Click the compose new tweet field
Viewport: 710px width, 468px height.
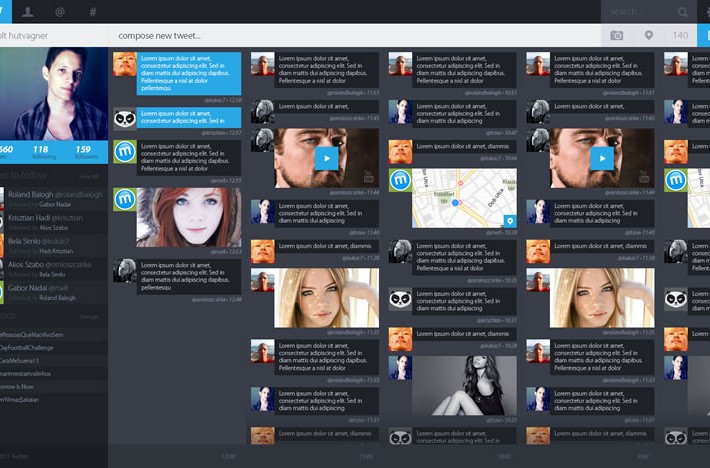tap(350, 36)
